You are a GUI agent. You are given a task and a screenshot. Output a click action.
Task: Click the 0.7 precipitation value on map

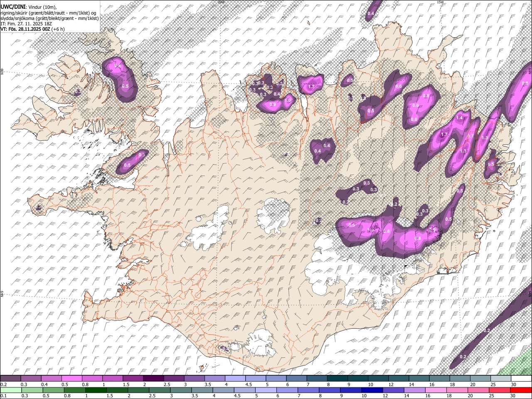tap(470, 136)
